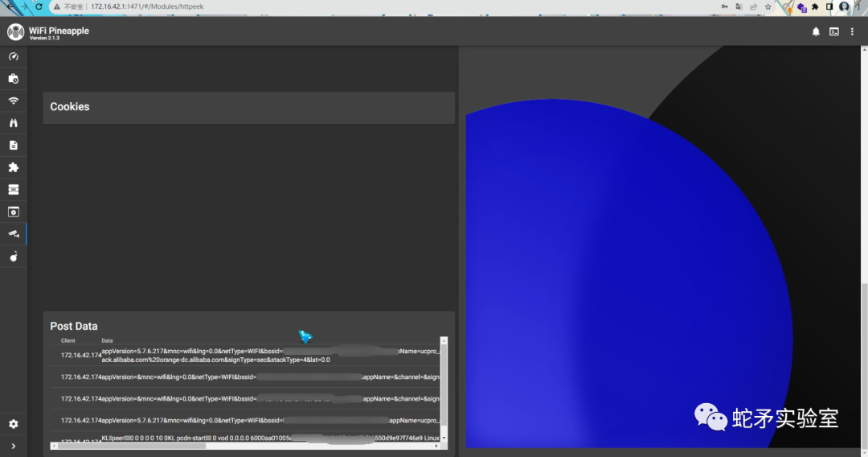This screenshot has width=868, height=457.
Task: Open the square disc icon in sidebar
Action: tap(14, 212)
